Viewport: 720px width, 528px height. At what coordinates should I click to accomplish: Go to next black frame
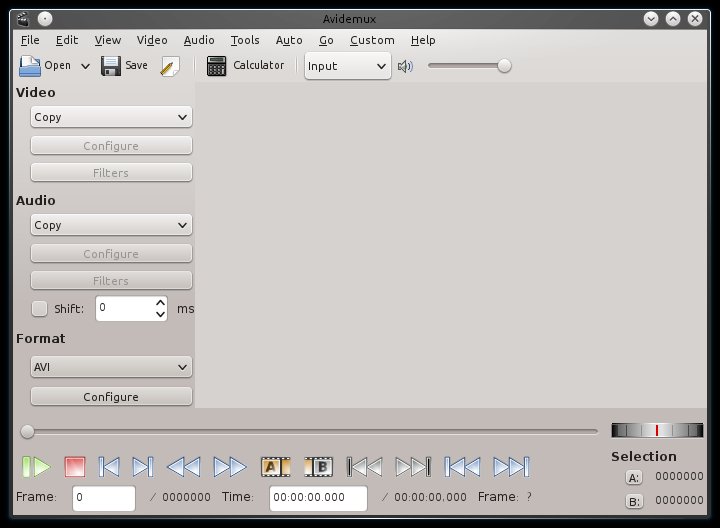[413, 467]
